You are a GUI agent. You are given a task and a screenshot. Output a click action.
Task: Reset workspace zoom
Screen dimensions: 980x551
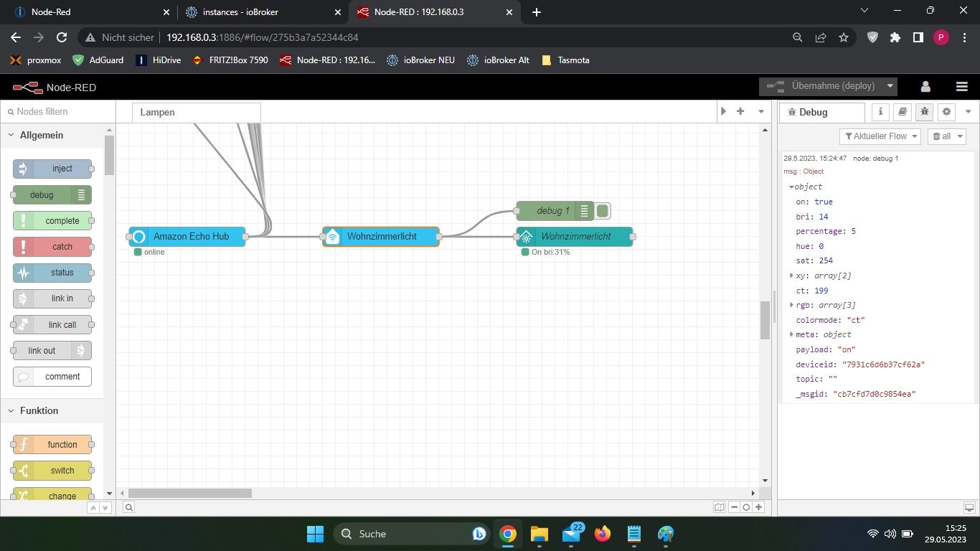(x=746, y=507)
